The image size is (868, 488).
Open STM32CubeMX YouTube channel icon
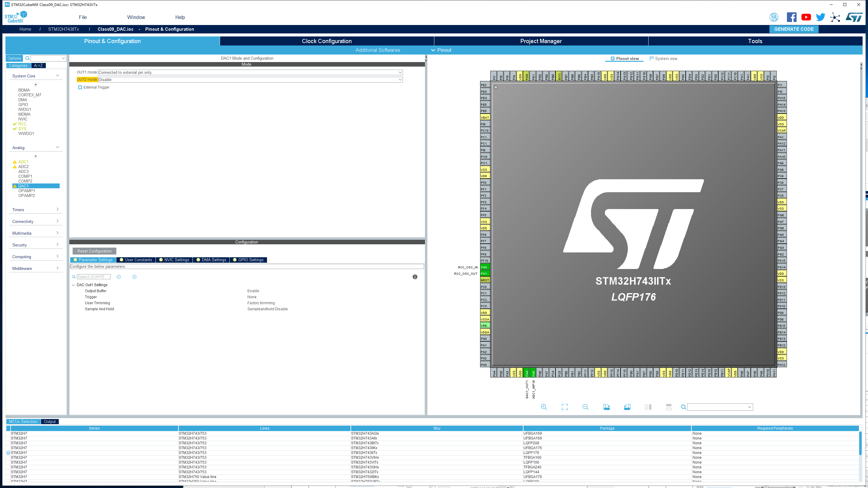806,17
